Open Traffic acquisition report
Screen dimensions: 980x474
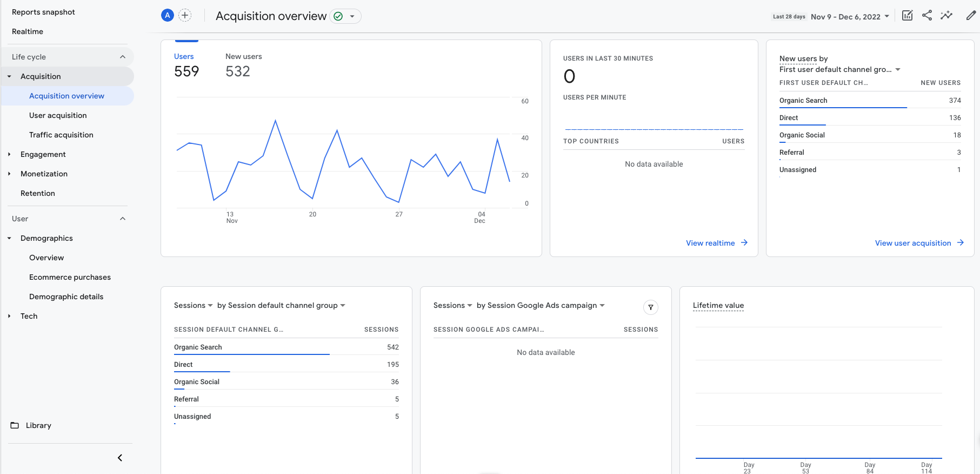61,135
